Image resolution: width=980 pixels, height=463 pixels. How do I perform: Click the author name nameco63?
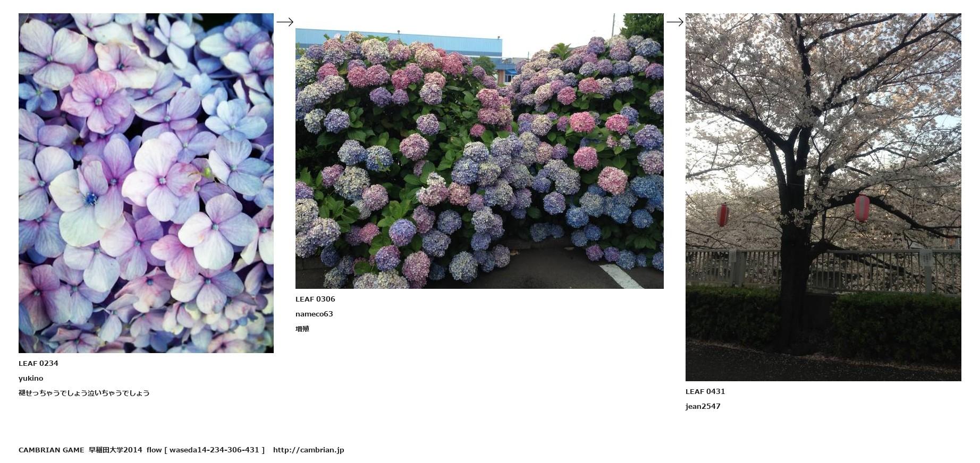point(314,314)
